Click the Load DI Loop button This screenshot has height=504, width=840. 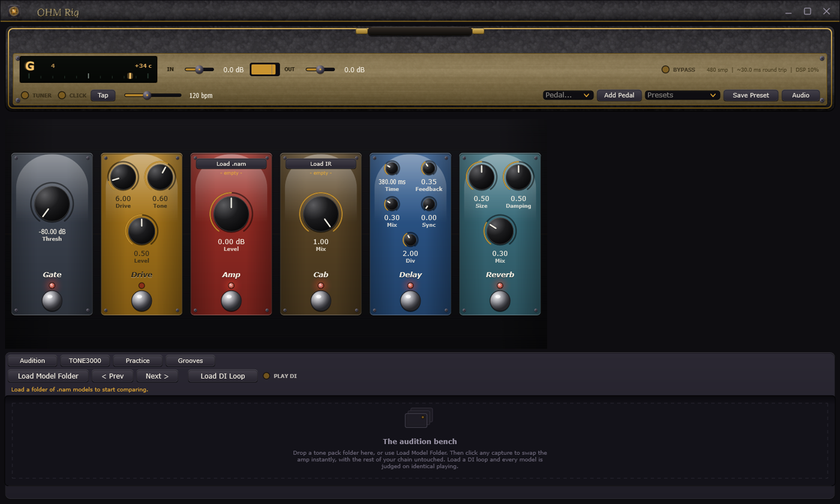pos(223,376)
